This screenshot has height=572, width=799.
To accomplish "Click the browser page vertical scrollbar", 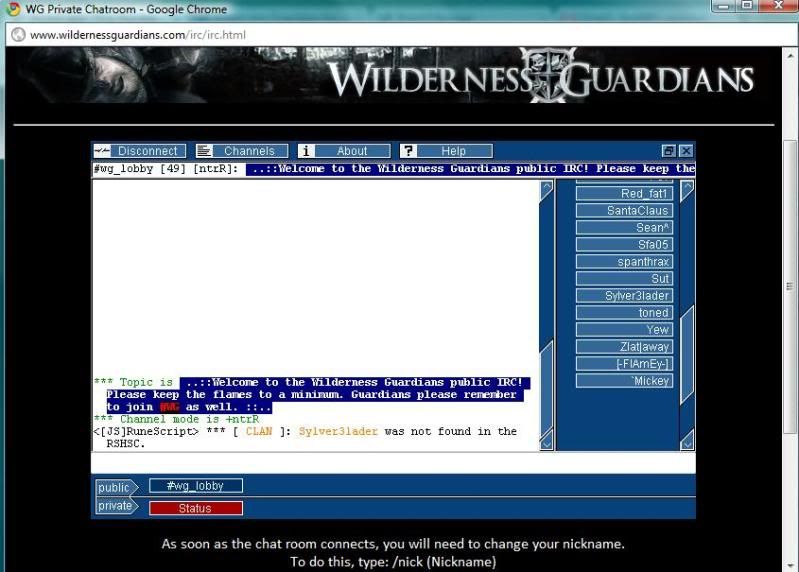I will click(x=790, y=288).
